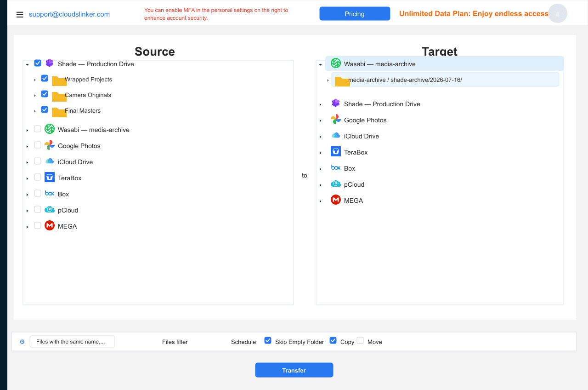Click the Box icon in Source list
This screenshot has height=390, width=588.
click(x=50, y=193)
